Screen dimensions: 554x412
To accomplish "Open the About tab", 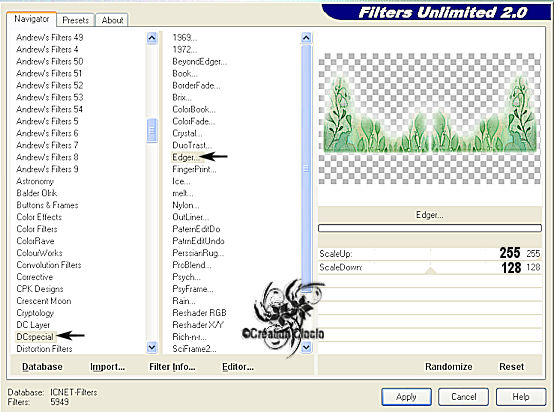I will [x=112, y=20].
